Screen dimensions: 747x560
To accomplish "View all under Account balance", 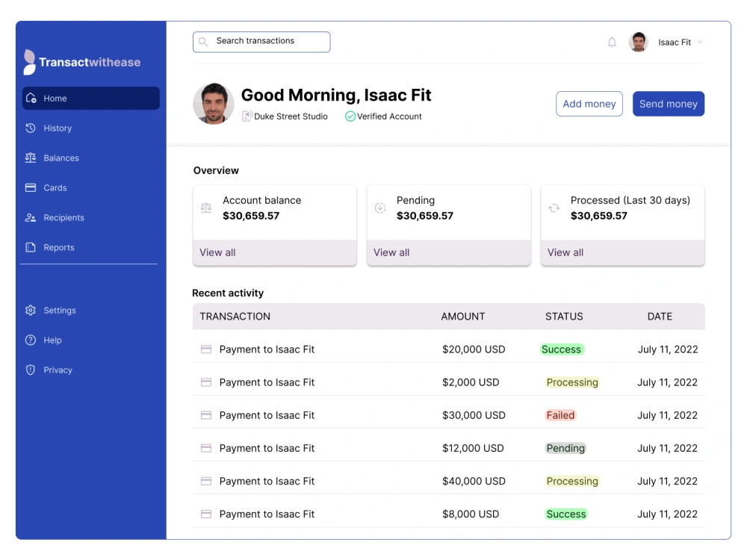I will (217, 252).
